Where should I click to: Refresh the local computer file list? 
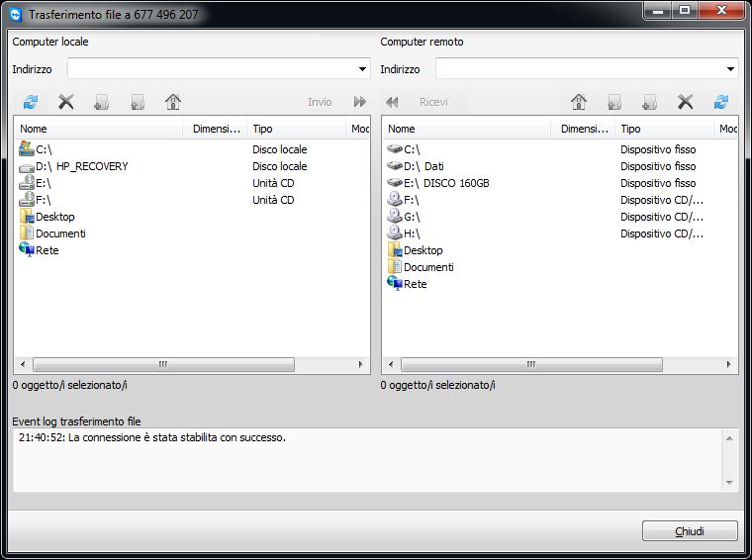[31, 102]
